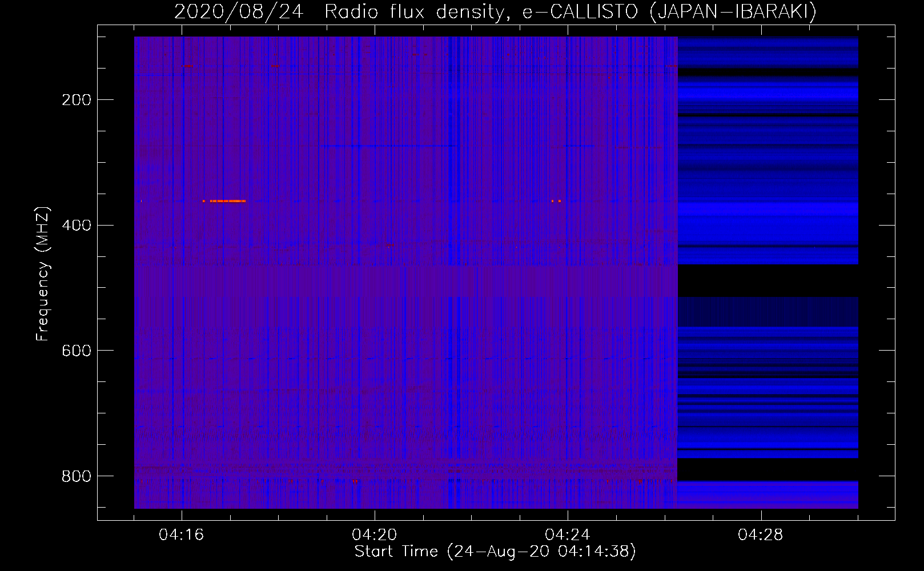Viewport: 924px width, 571px height.
Task: Click the 'Start Time (24-Aug-20 04:14:38)' label
Action: (495, 552)
